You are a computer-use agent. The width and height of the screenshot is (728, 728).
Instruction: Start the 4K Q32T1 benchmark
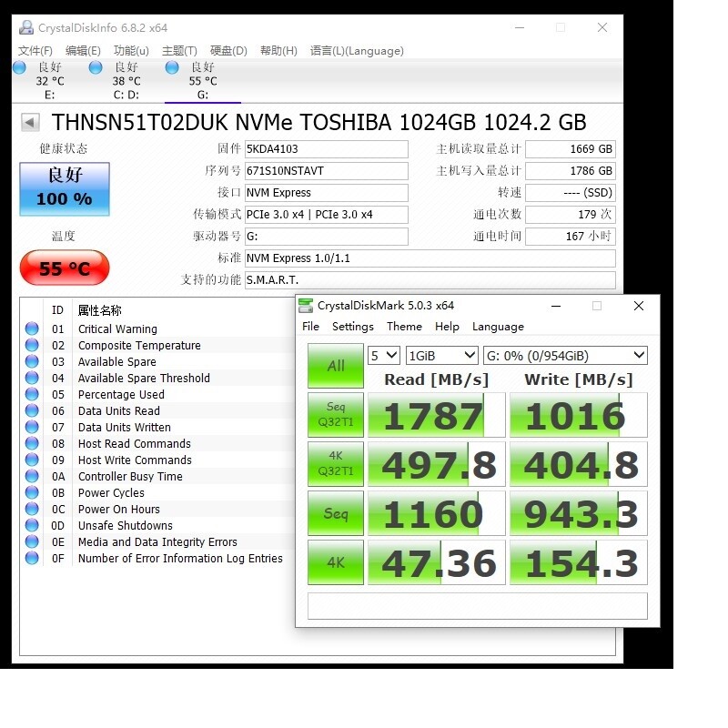(x=336, y=464)
